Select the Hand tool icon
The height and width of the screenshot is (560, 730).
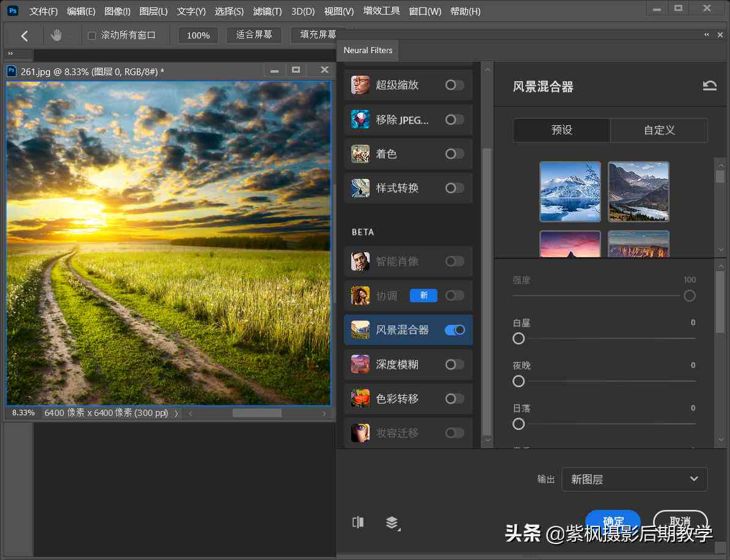[x=56, y=35]
